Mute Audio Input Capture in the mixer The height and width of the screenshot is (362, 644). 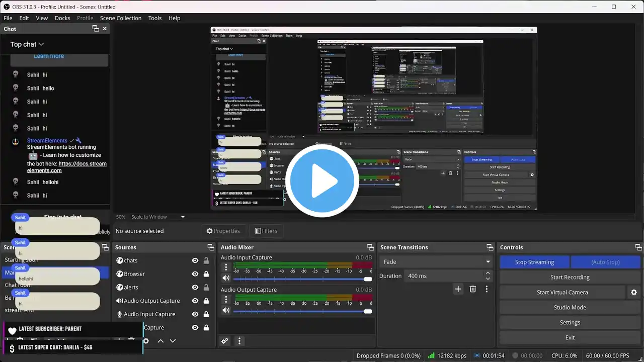click(226, 278)
